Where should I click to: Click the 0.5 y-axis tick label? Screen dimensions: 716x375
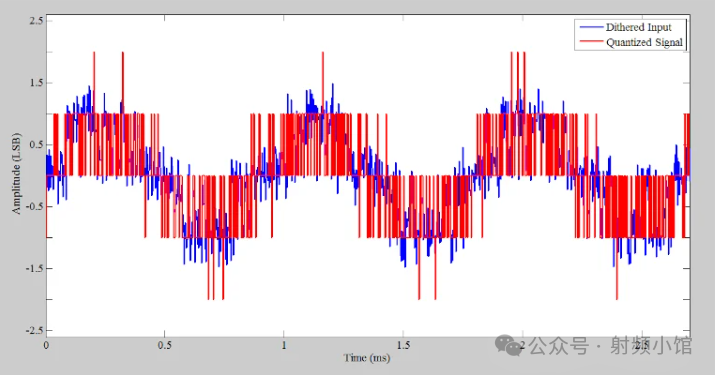point(37,145)
